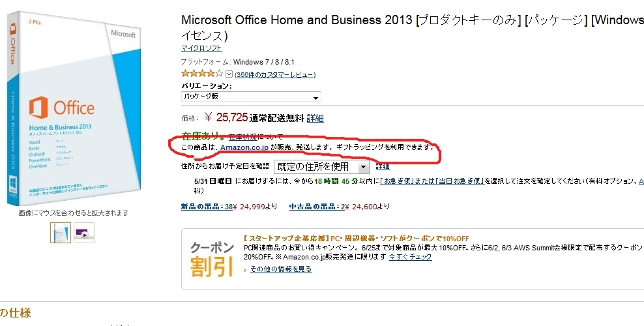Click the Office product box image
Image resolution: width=644 pixels, height=326 pixels.
[x=74, y=108]
